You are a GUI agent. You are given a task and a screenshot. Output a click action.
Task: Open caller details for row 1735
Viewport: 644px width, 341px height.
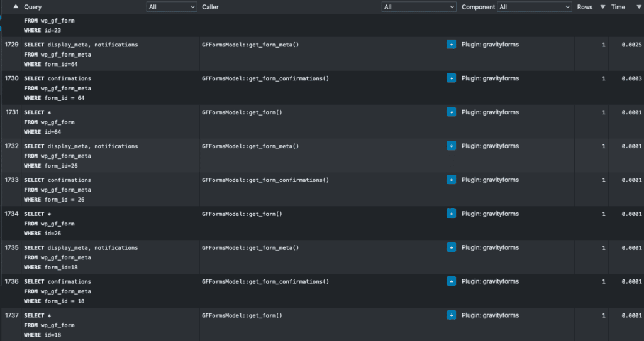click(451, 248)
